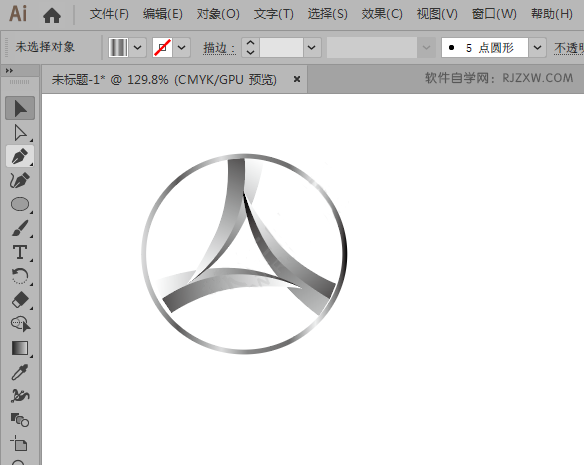Select the Rotate tool
This screenshot has width=584, height=465.
20,276
